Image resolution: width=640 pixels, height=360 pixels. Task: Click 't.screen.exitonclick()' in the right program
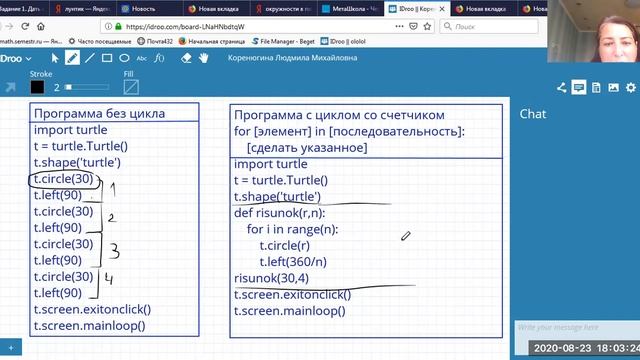292,295
